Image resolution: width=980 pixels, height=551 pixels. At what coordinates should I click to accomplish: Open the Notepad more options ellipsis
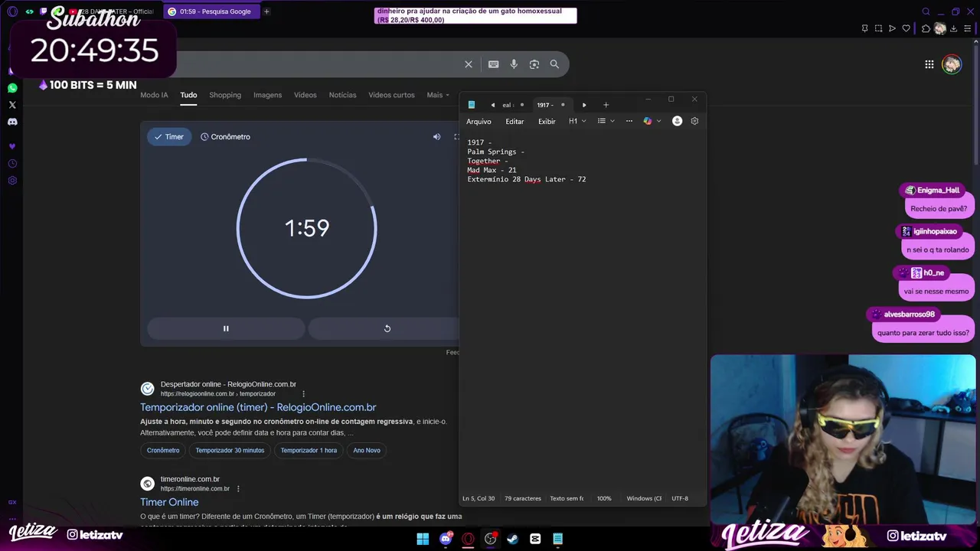629,121
